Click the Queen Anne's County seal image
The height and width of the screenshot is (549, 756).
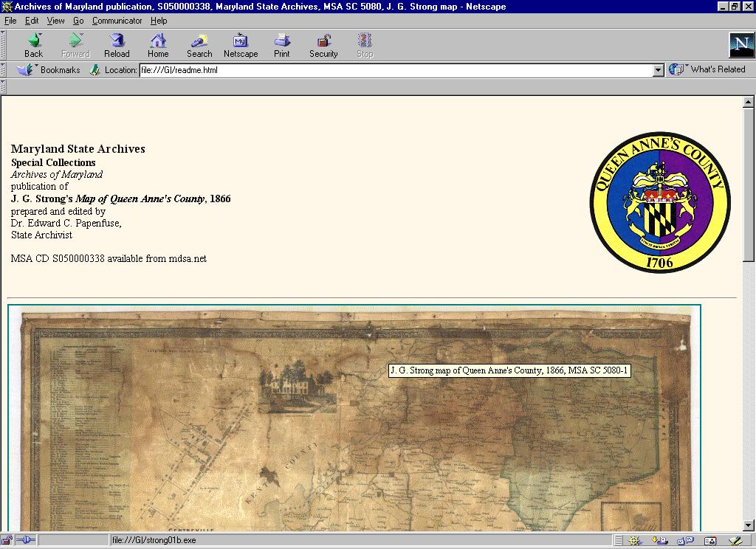[x=660, y=203]
